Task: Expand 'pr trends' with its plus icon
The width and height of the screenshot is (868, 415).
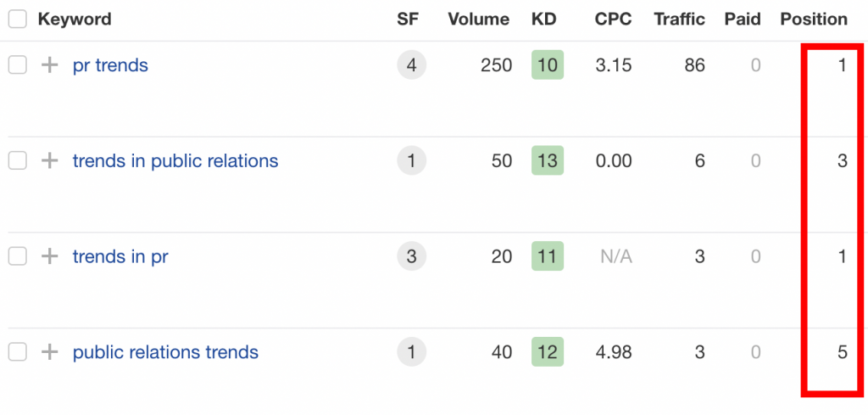Action: click(50, 65)
